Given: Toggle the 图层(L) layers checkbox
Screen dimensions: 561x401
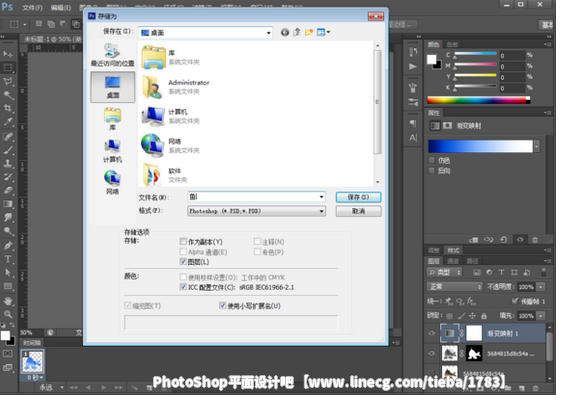Looking at the screenshot, I should click(x=183, y=261).
